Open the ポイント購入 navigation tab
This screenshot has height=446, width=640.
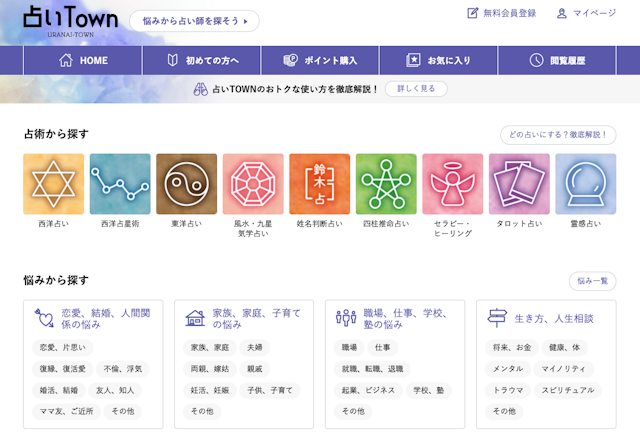pos(319,60)
